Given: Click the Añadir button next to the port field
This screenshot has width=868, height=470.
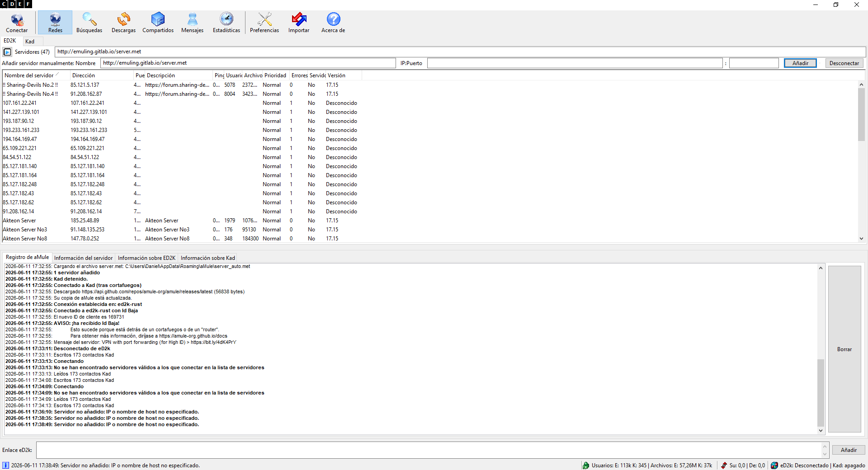Looking at the screenshot, I should (800, 63).
